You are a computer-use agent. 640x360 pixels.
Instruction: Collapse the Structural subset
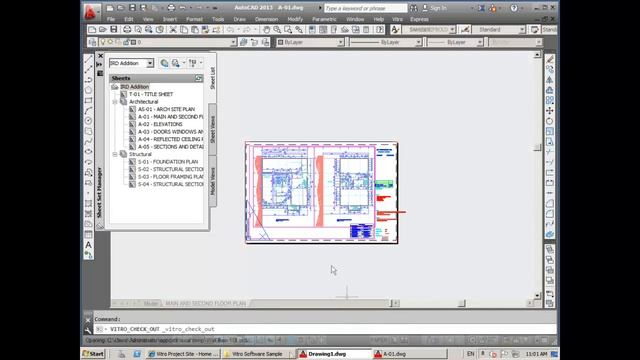click(115, 154)
